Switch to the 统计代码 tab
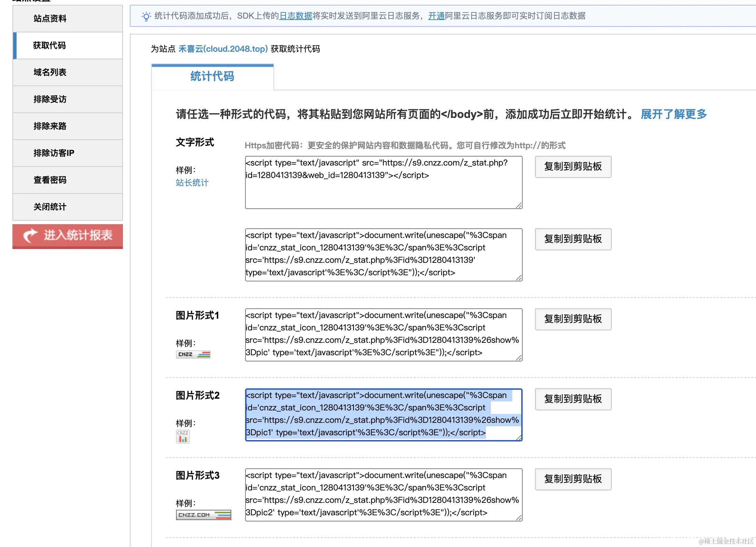Viewport: 756px width, 547px height. point(212,77)
